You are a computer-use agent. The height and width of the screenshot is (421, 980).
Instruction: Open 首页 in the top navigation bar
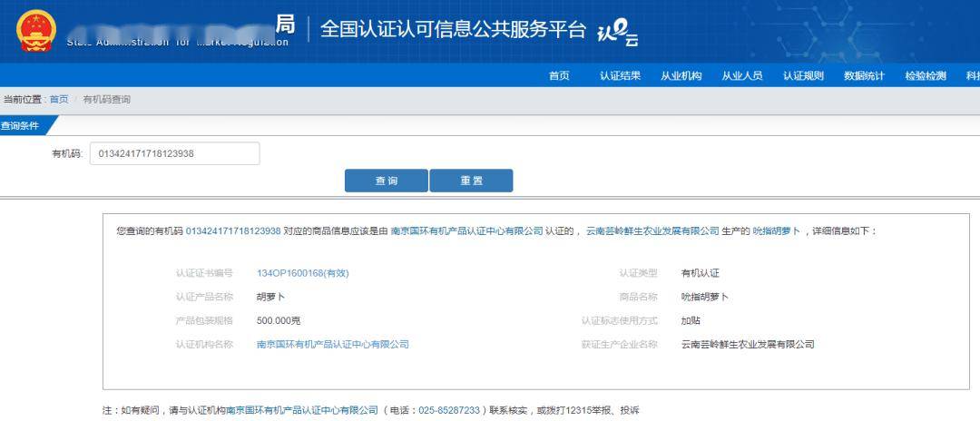click(x=559, y=76)
